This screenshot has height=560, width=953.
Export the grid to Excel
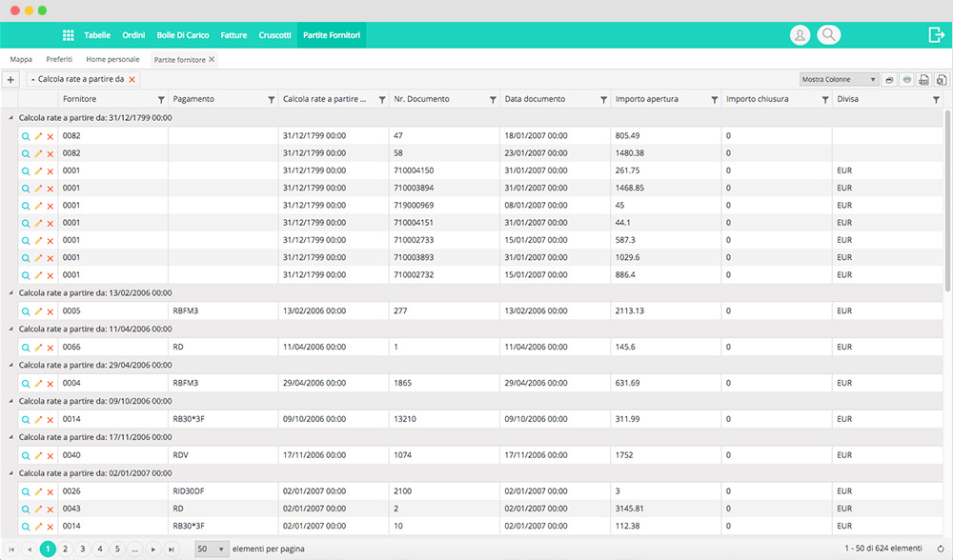(942, 80)
